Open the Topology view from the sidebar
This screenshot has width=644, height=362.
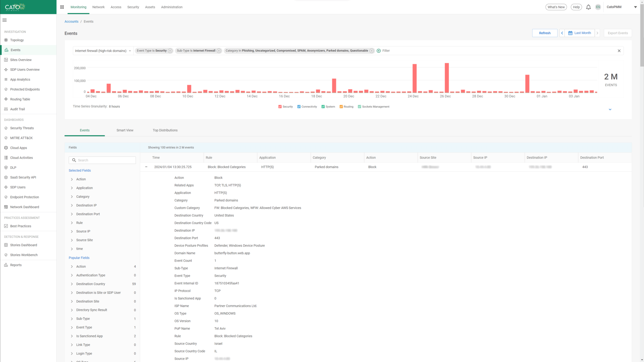[x=16, y=40]
